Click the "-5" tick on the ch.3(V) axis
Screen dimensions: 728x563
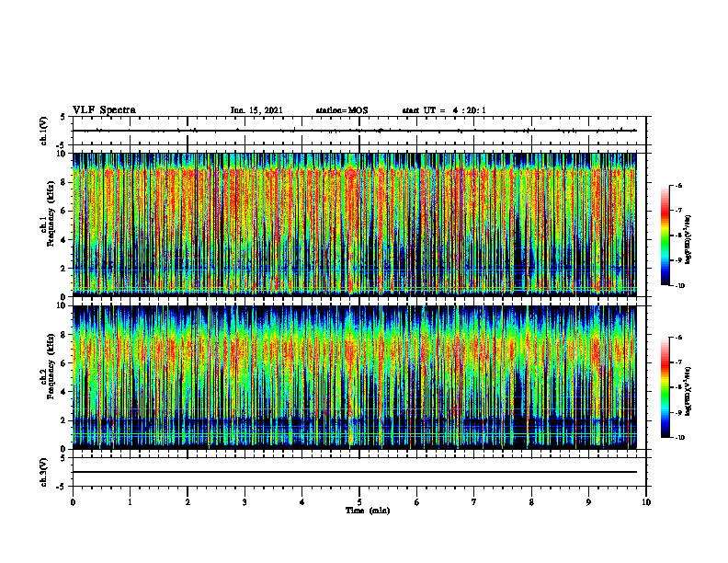click(x=62, y=487)
